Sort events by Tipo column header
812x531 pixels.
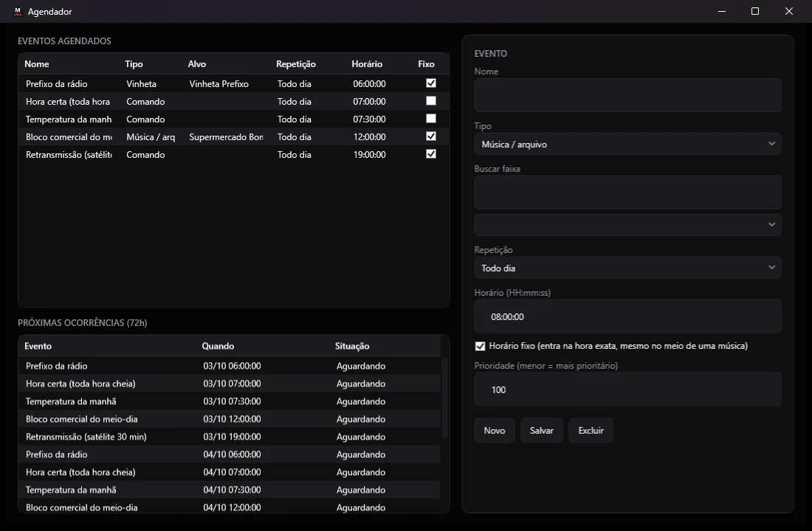tap(134, 63)
